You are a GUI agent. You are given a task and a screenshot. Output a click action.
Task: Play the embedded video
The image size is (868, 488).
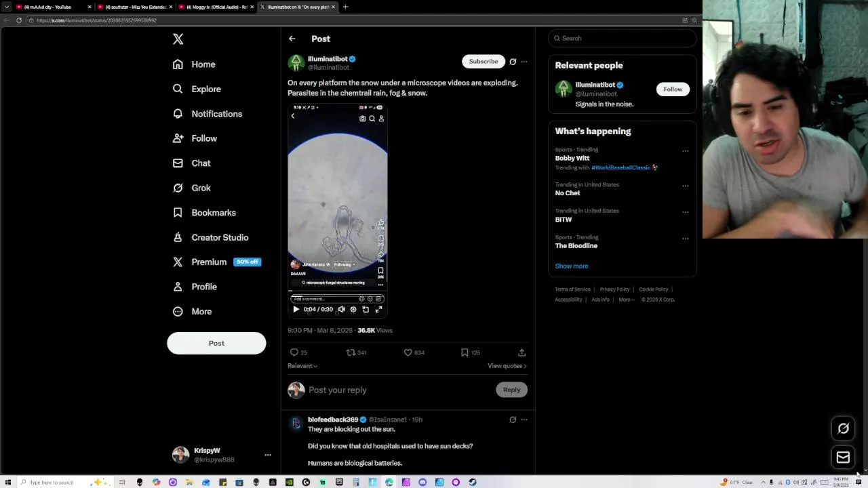296,309
